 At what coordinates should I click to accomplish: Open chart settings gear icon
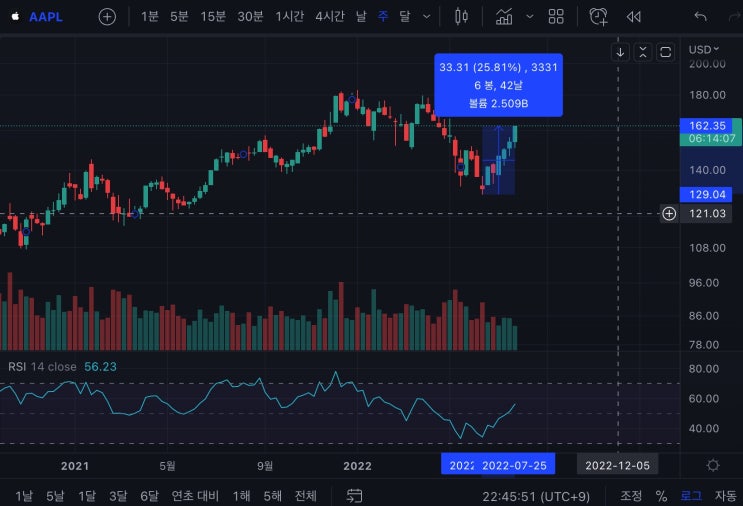pyautogui.click(x=712, y=465)
